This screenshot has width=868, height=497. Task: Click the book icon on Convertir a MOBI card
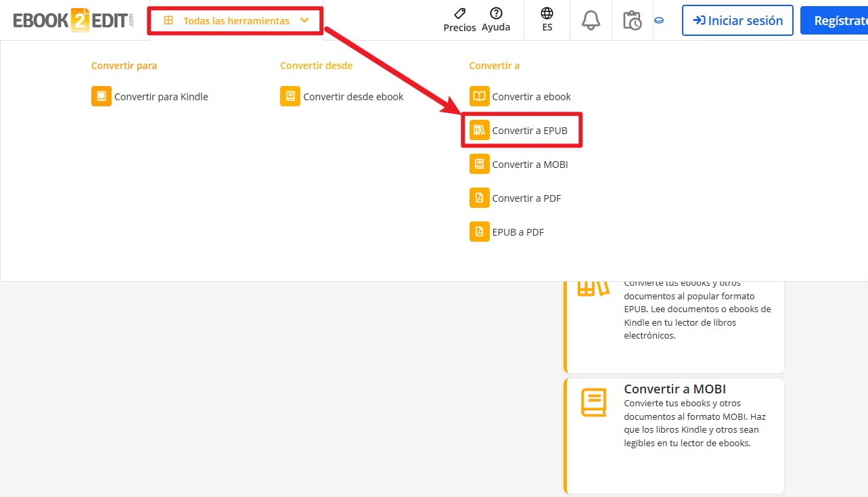[593, 402]
